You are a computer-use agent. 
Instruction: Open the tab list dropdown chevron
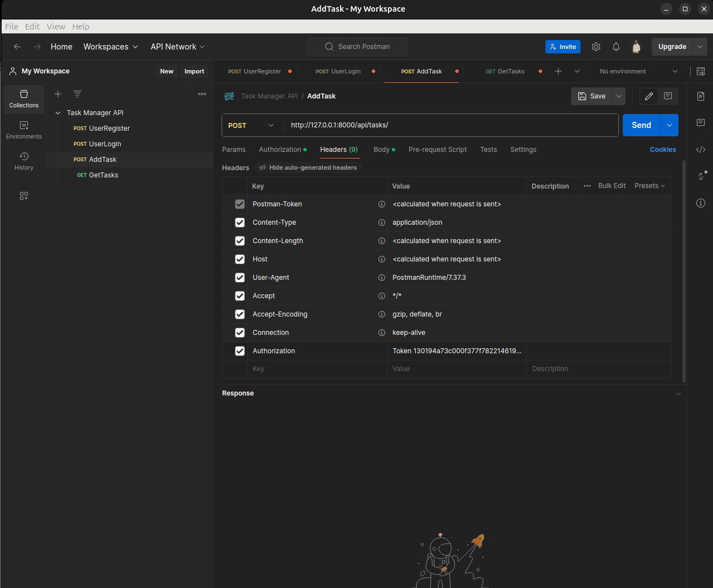click(x=577, y=71)
